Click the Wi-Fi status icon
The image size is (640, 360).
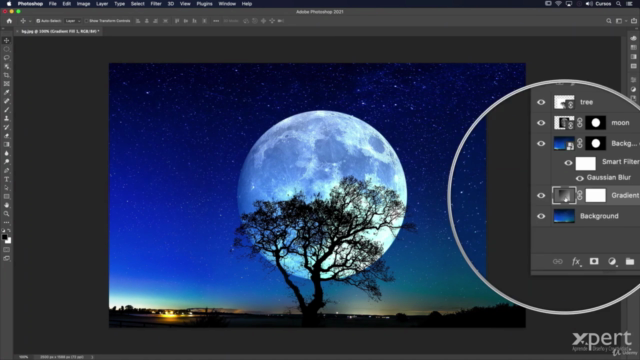coord(558,4)
